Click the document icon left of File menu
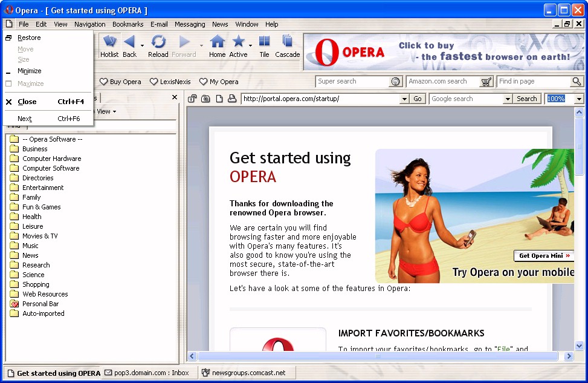The width and height of the screenshot is (588, 383). (10, 24)
